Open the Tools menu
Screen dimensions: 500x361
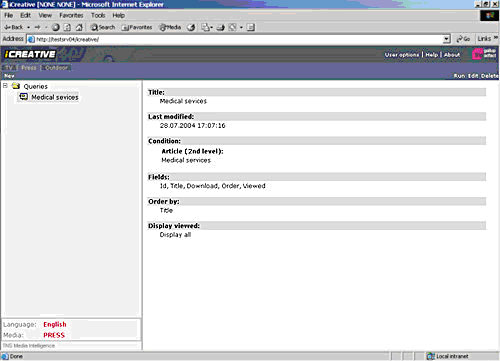pos(98,15)
